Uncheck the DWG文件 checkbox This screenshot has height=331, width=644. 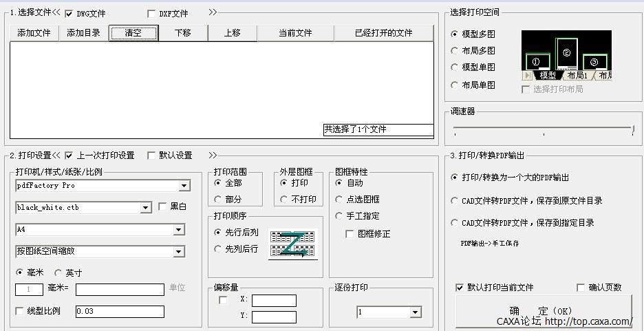[x=69, y=14]
